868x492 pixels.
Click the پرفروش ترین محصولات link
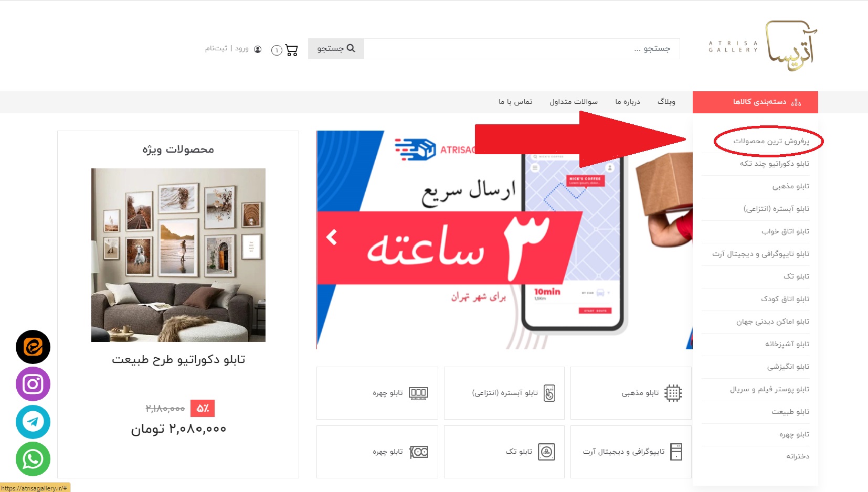(771, 141)
